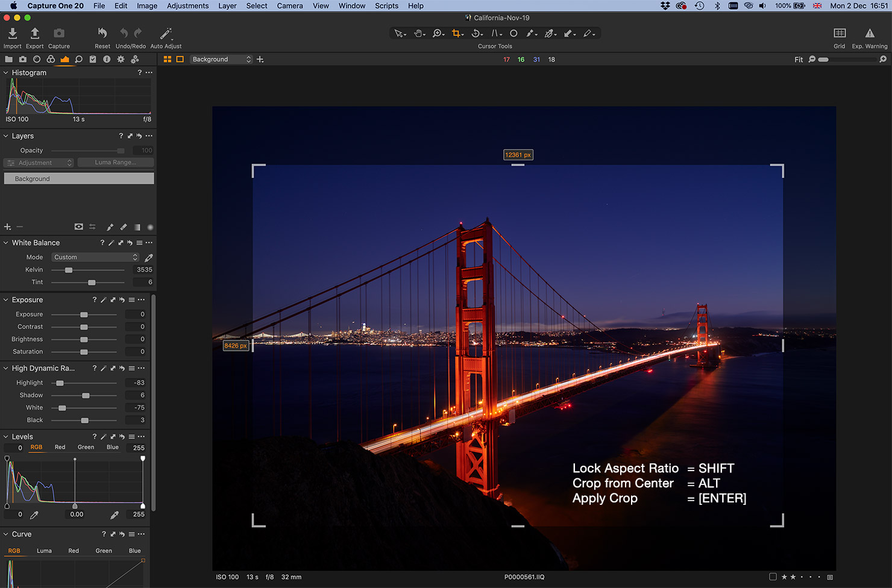This screenshot has height=588, width=892.
Task: Toggle Exposure Warning display
Action: coord(869,34)
